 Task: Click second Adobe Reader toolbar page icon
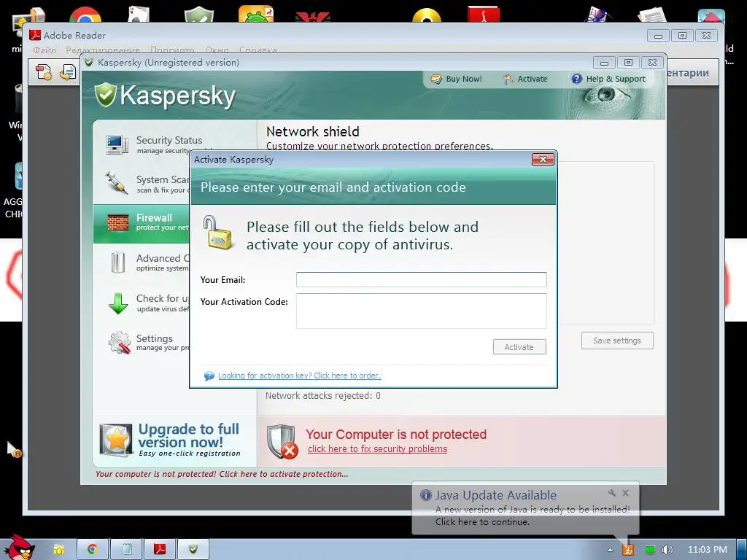tap(68, 72)
